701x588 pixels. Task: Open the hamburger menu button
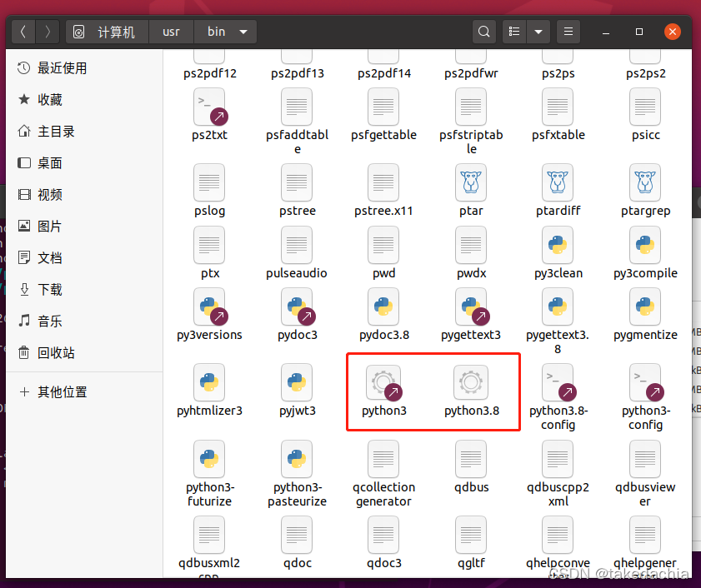click(568, 32)
